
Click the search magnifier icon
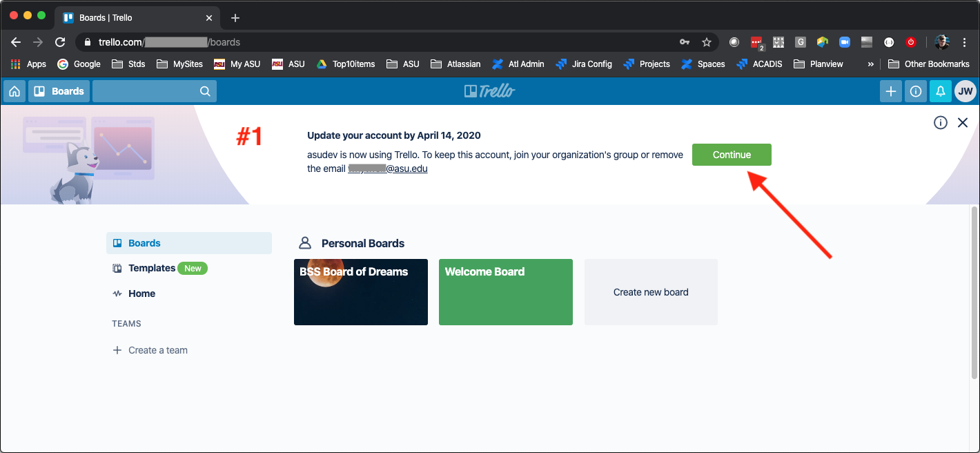coord(204,90)
